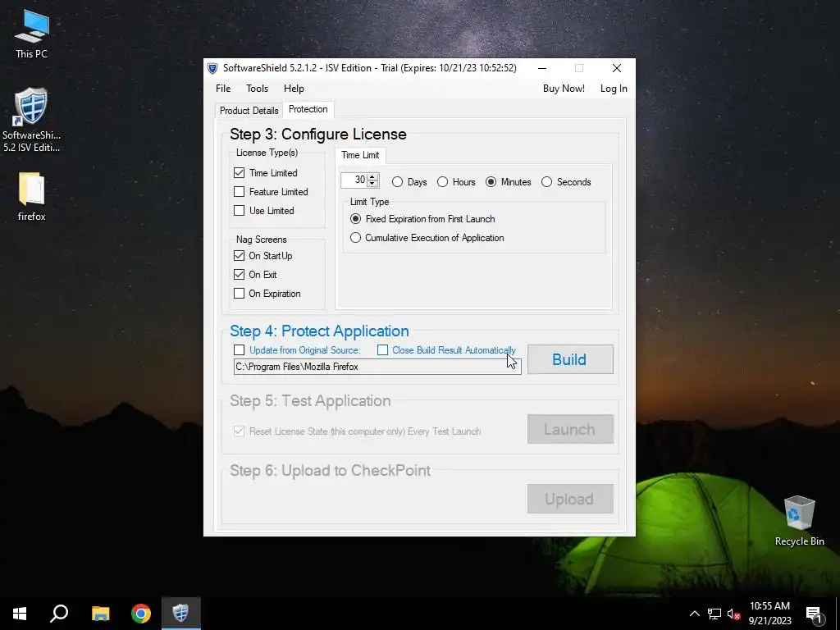Select the firefox folder on the desktop

click(31, 196)
